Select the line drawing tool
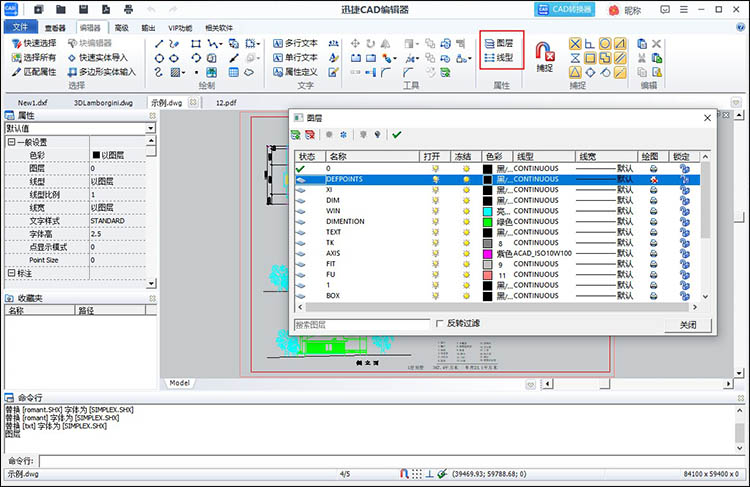Screen dimensions: 750x487 [159, 44]
